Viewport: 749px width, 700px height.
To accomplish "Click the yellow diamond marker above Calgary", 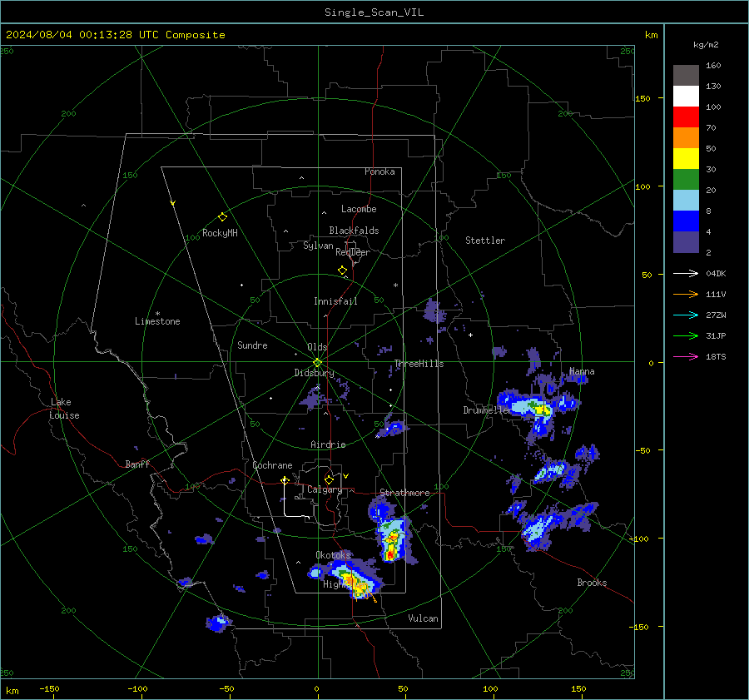I will (x=329, y=479).
